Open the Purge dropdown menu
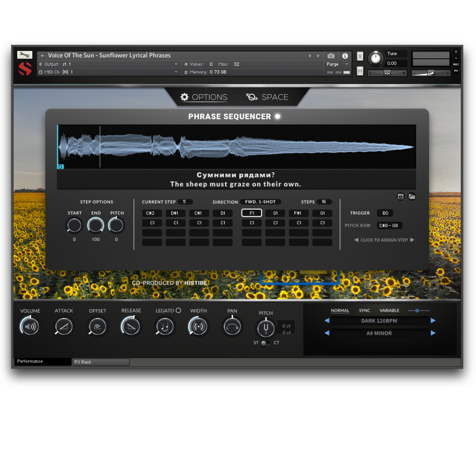Image resolution: width=476 pixels, height=476 pixels. coord(337,64)
